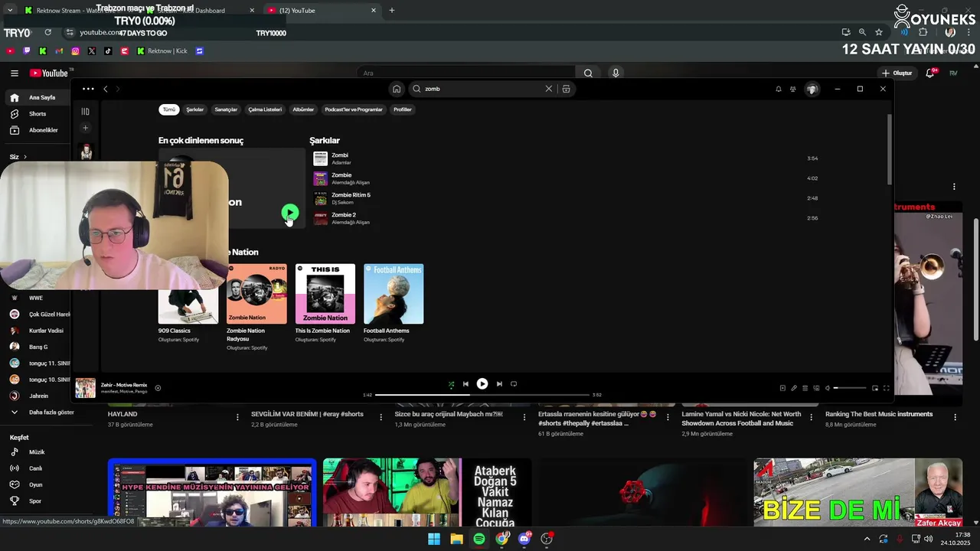This screenshot has height=551, width=980.
Task: Open YouTube notifications bell
Action: click(930, 73)
